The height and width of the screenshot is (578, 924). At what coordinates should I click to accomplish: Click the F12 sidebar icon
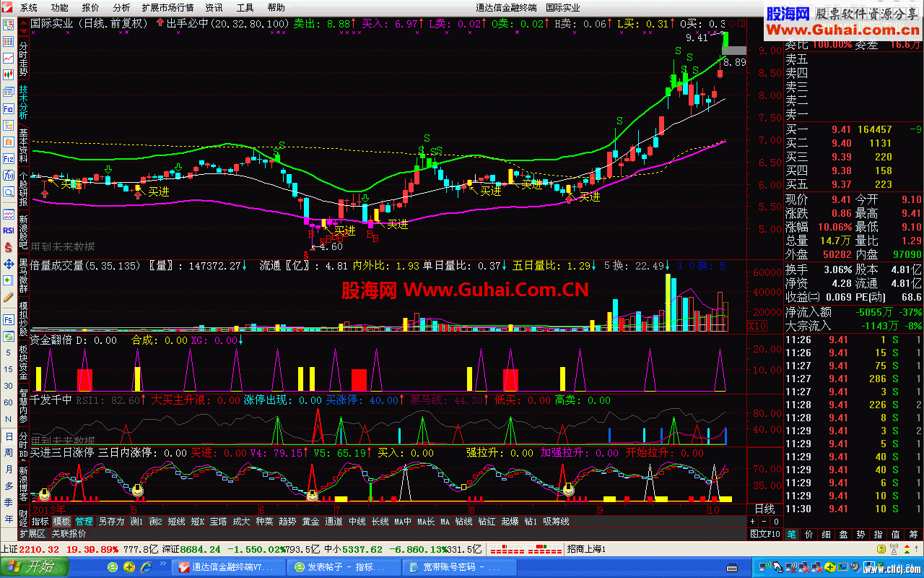[8, 158]
